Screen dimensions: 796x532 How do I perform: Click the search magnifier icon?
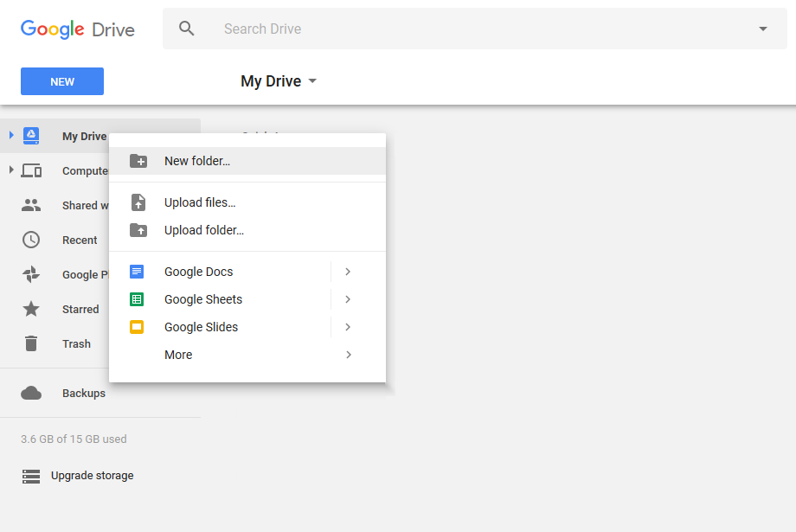[x=187, y=29]
